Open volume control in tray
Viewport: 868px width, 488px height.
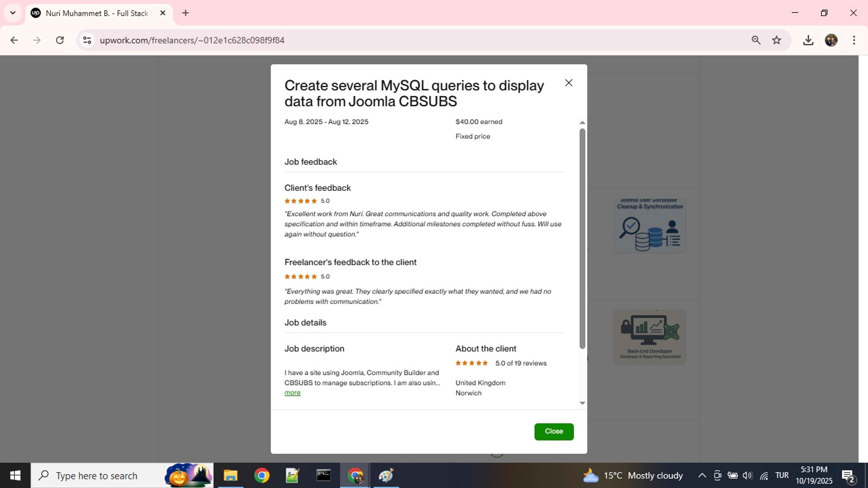click(x=747, y=476)
